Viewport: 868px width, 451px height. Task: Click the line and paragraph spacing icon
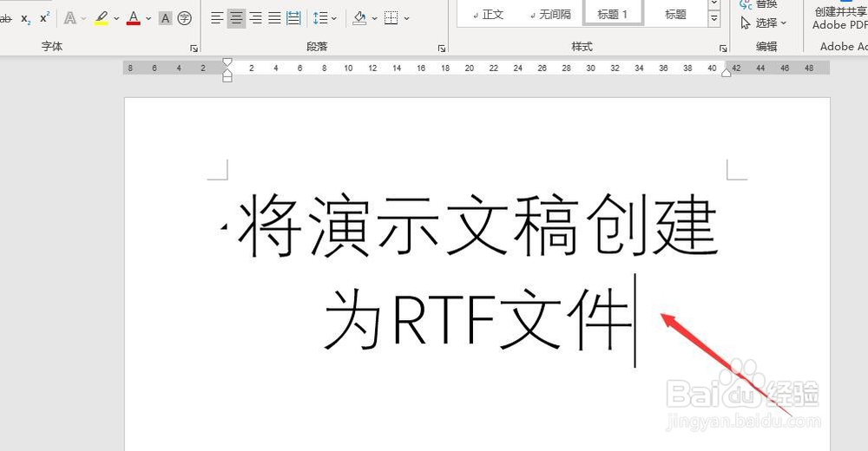coord(320,18)
